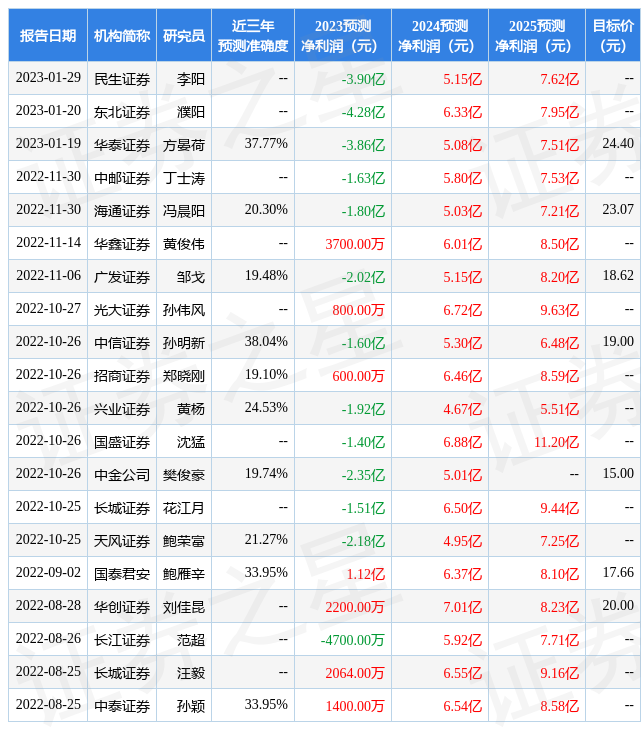Image resolution: width=641 pixels, height=730 pixels.
Task: Click researcher name 方晏荷
Action: pyautogui.click(x=184, y=145)
